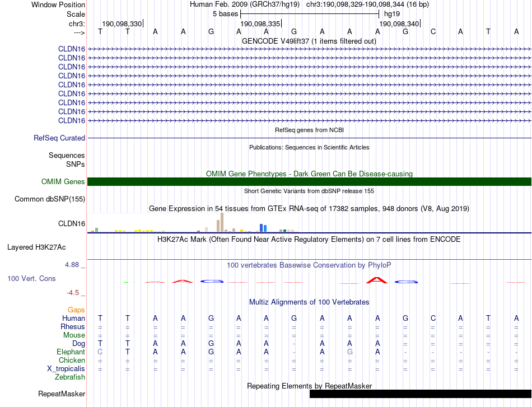The image size is (532, 407).
Task: Click the -4.5 PhyloP lower scale value
Action: coord(73,293)
